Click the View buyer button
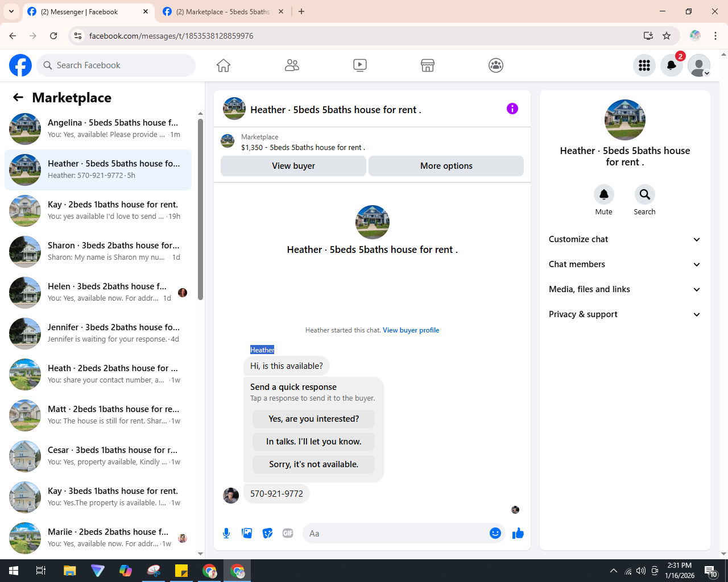The image size is (728, 582). coord(293,166)
